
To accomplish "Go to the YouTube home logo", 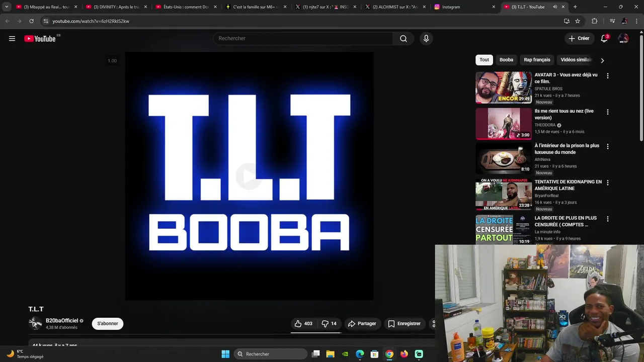I will pos(40,39).
